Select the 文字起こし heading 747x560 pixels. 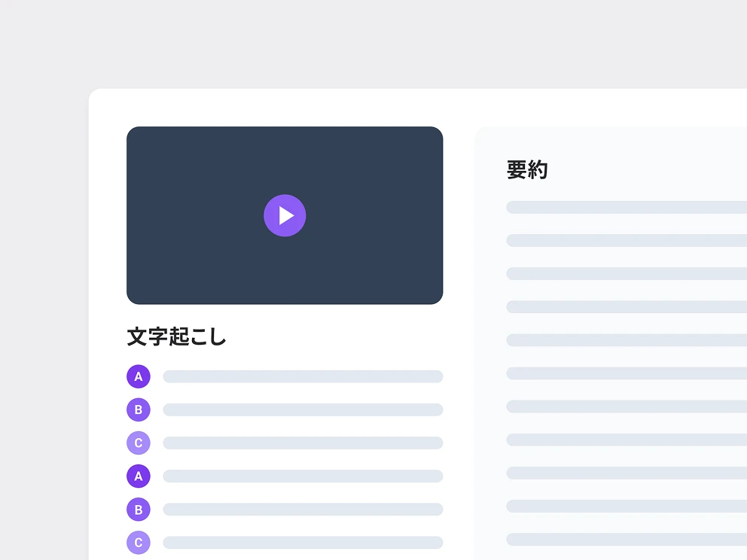pos(176,336)
